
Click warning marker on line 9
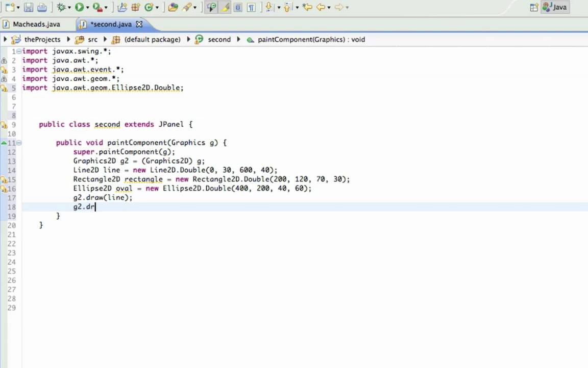tap(4, 125)
